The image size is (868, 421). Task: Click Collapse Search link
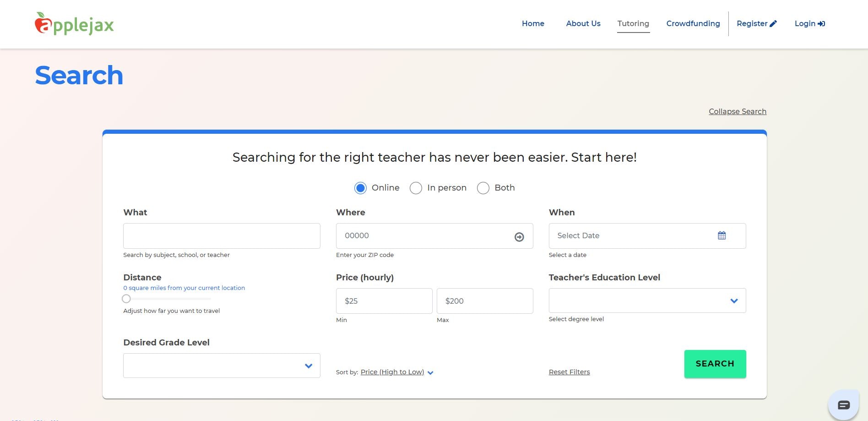738,111
